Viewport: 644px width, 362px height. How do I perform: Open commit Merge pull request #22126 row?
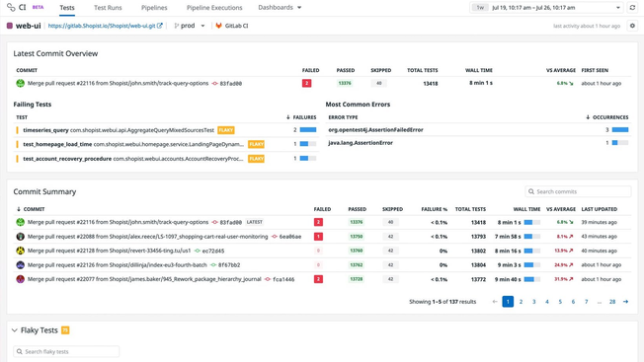(322, 264)
